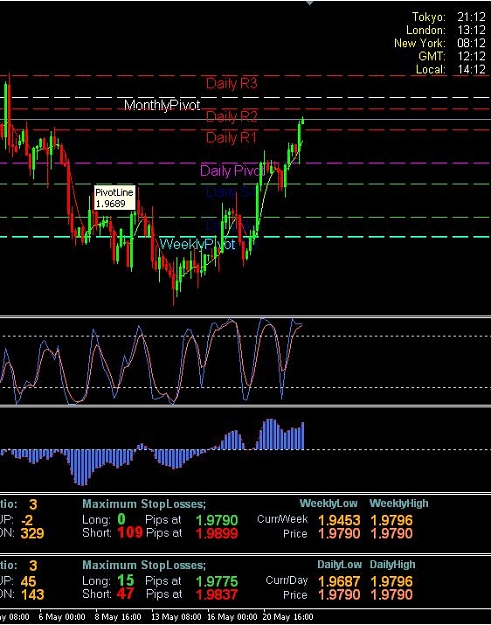The width and height of the screenshot is (491, 625).
Task: Click the Curr/Week row label
Action: coord(282,519)
